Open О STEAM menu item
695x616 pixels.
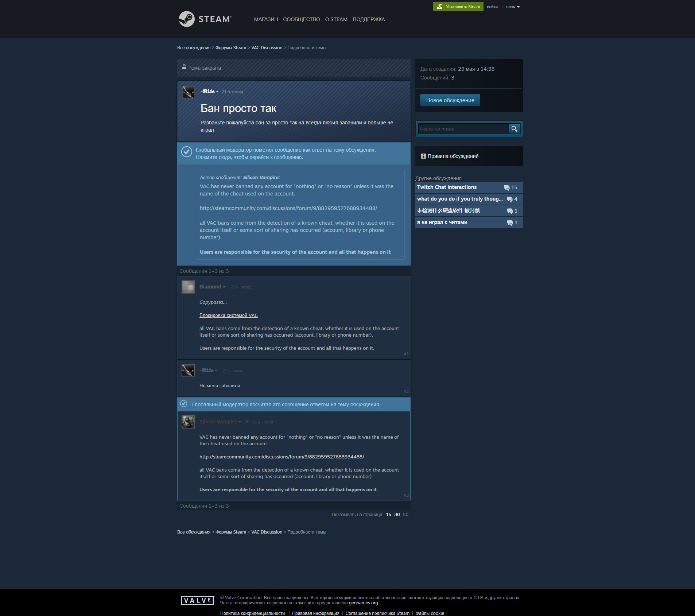[x=336, y=19]
